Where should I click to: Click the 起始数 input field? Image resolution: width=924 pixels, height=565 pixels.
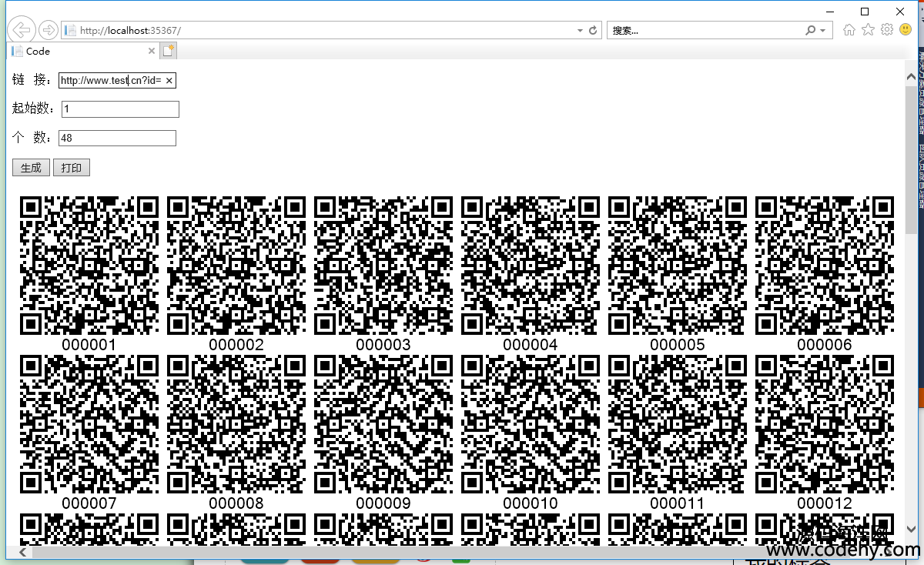(120, 109)
